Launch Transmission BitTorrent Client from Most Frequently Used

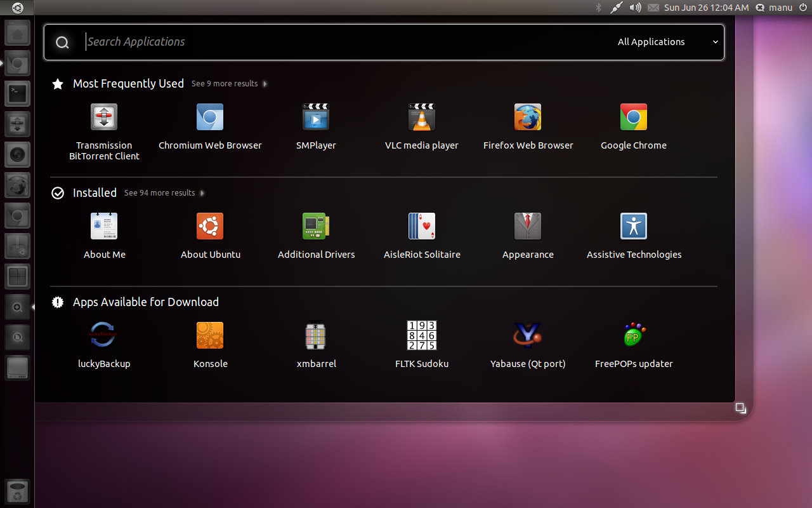pos(104,132)
